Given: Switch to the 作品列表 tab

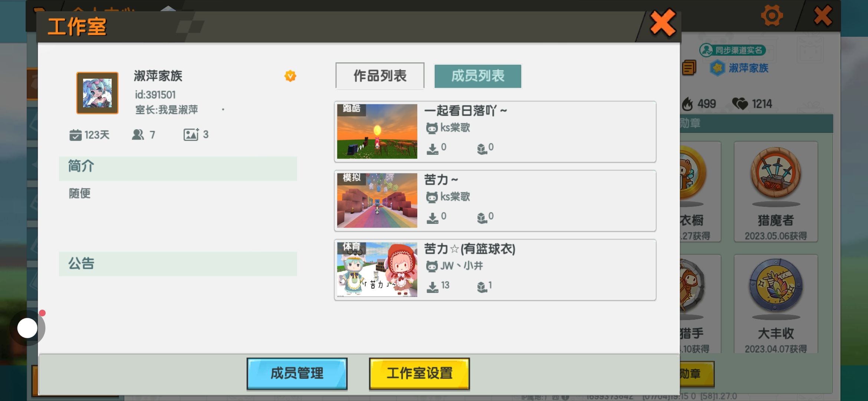Looking at the screenshot, I should point(380,76).
